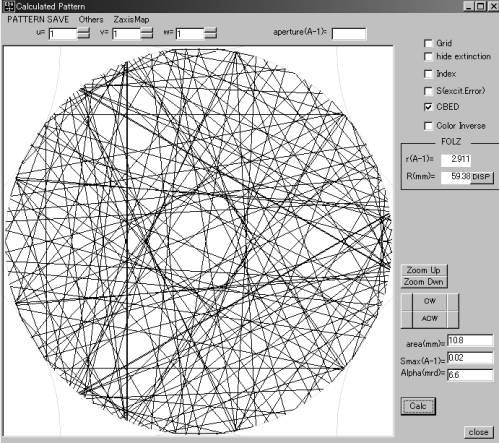Screen dimensions: 499x443
Task: Click the v value spinner arrows
Action: [x=147, y=33]
